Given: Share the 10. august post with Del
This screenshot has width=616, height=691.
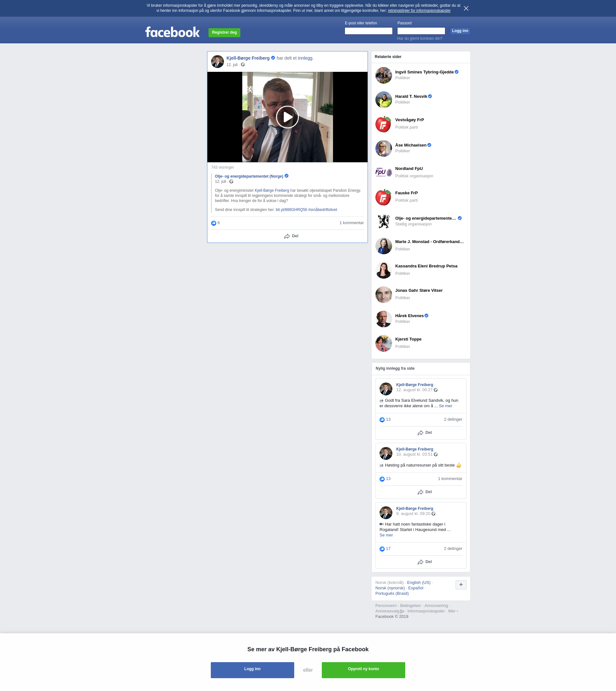Looking at the screenshot, I should click(x=424, y=492).
